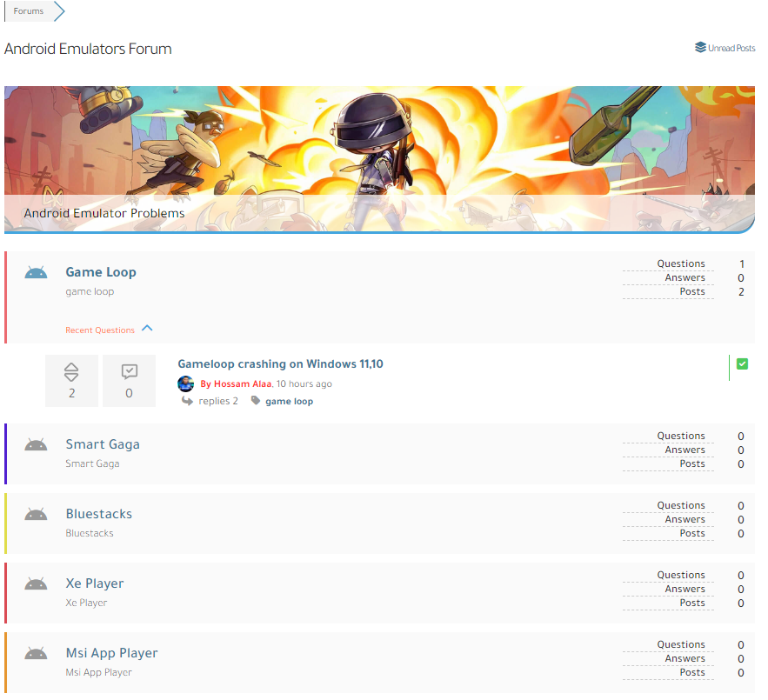Open the Smart Gaga forum
The height and width of the screenshot is (700, 768).
103,444
